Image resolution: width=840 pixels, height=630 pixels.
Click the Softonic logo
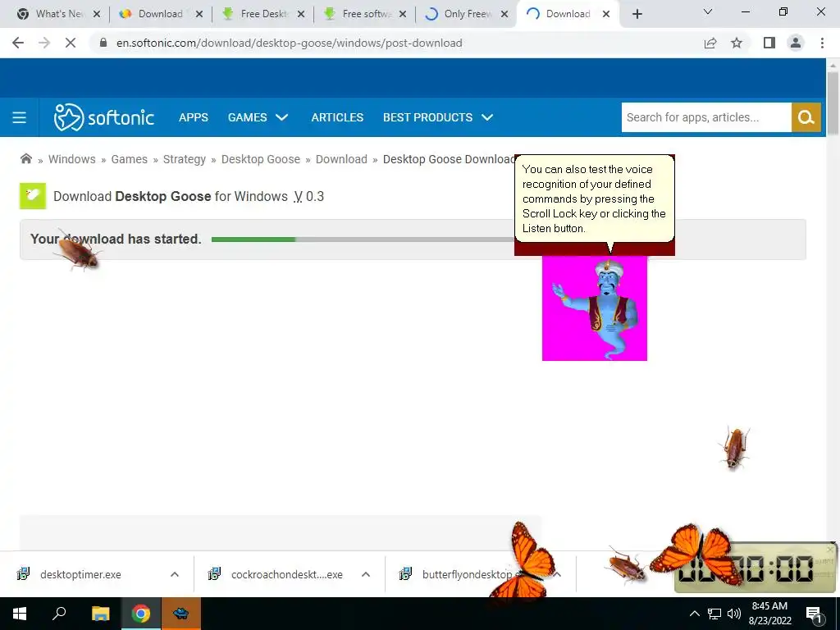coord(104,117)
